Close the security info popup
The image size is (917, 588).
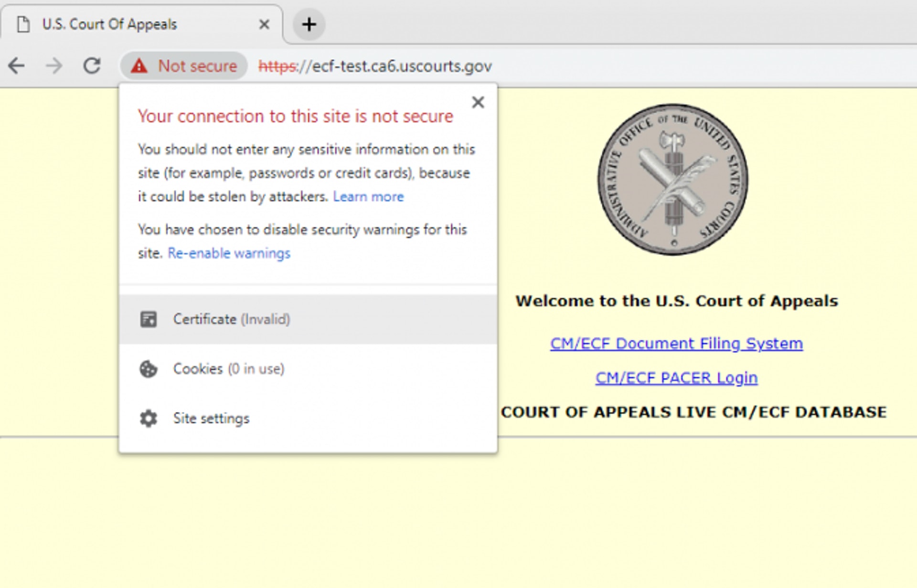pos(478,102)
